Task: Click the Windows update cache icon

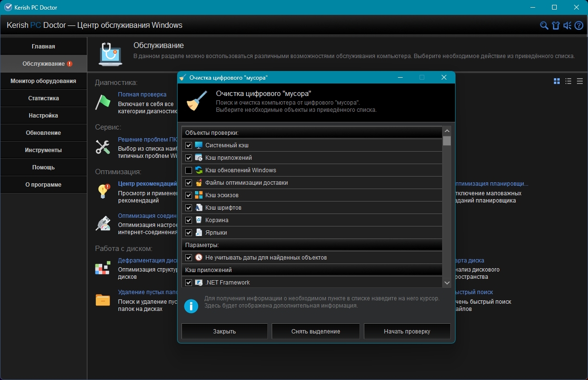Action: [199, 170]
